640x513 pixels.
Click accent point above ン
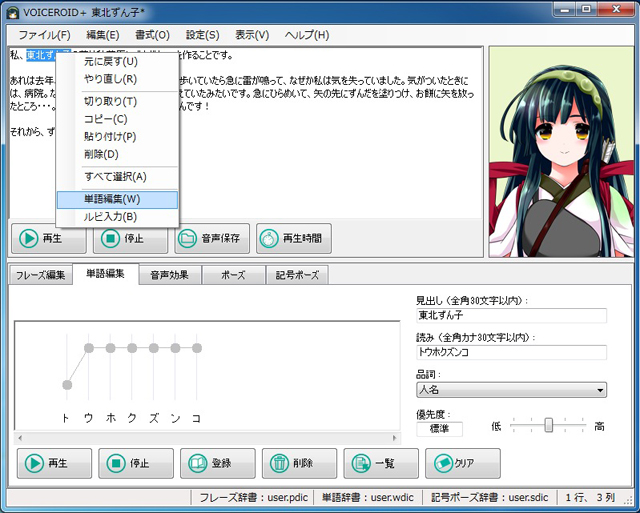tap(176, 348)
